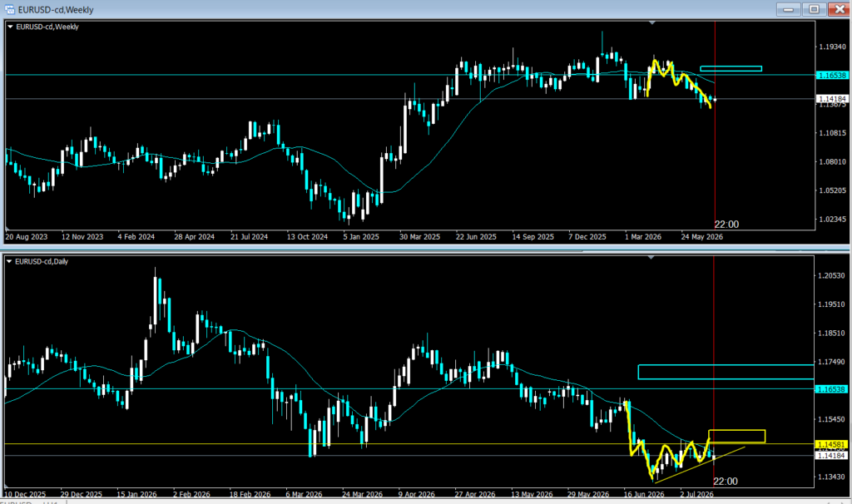Image resolution: width=852 pixels, height=504 pixels.
Task: Click the 13 May 2026 date on the daily time axis
Action: [532, 494]
